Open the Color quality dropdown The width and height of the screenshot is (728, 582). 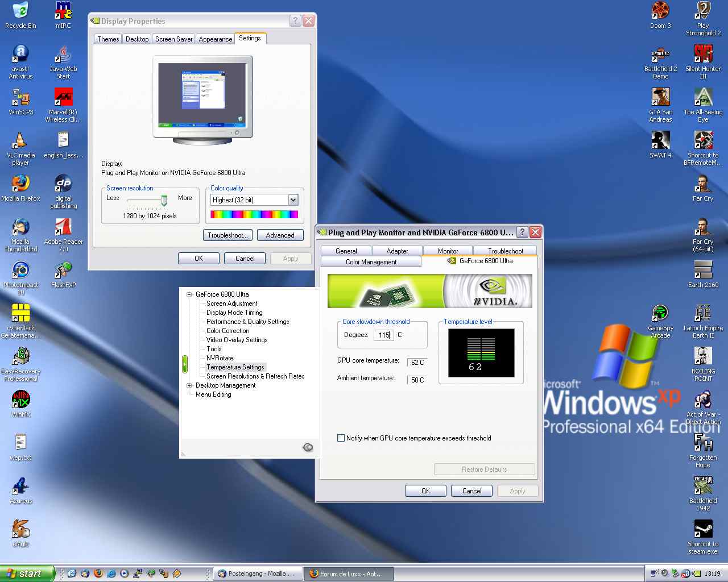tap(293, 200)
